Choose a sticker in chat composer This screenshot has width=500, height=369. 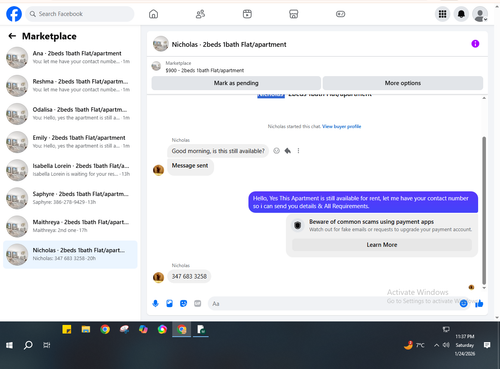[x=183, y=303]
